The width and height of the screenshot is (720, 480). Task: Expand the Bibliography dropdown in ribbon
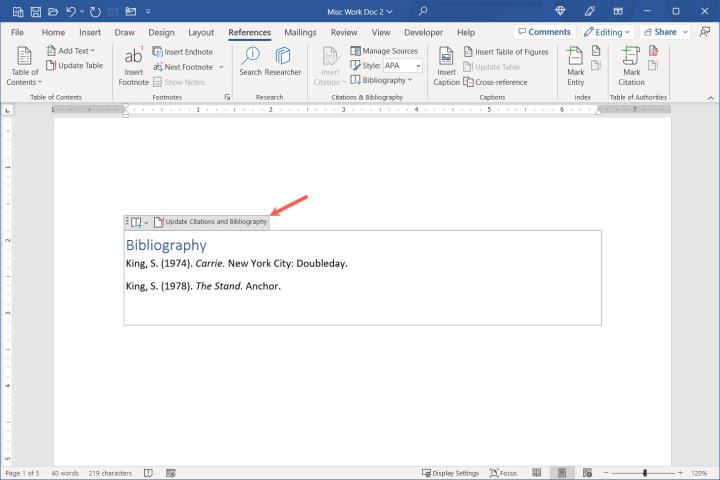pos(381,80)
